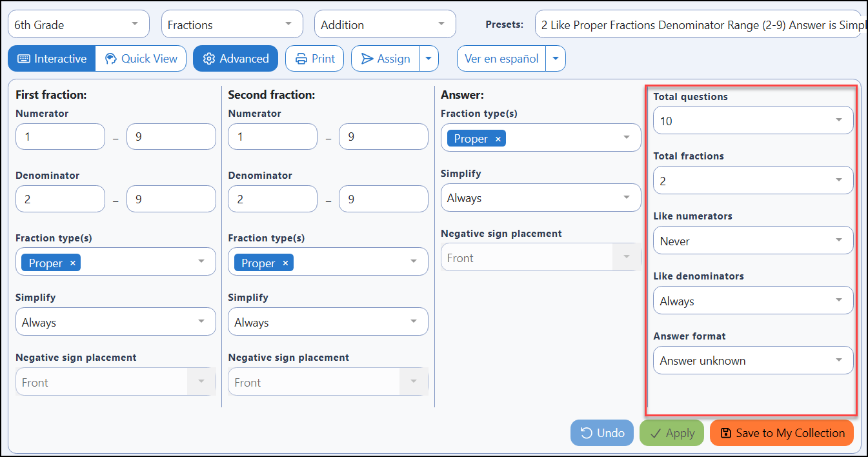Screen dimensions: 868x457
Task: Open the Like denominators dropdown
Action: point(753,301)
